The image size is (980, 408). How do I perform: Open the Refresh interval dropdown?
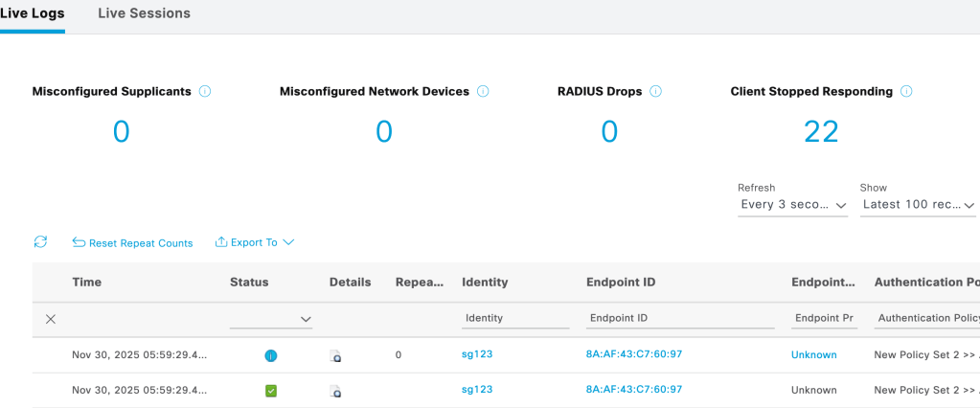[x=792, y=205]
